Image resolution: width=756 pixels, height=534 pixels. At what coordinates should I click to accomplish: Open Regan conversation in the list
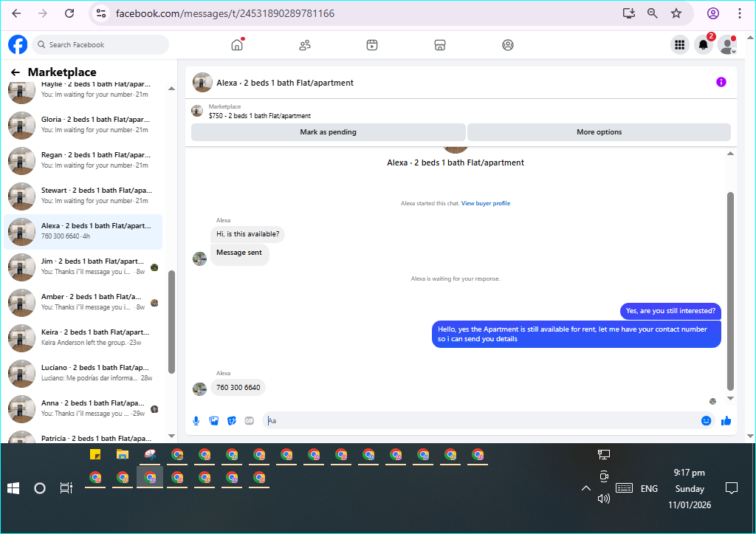point(83,160)
